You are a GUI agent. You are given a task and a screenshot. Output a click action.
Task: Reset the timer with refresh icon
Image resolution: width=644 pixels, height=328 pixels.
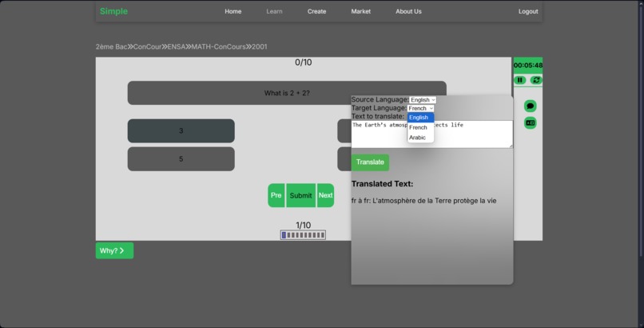pyautogui.click(x=536, y=80)
